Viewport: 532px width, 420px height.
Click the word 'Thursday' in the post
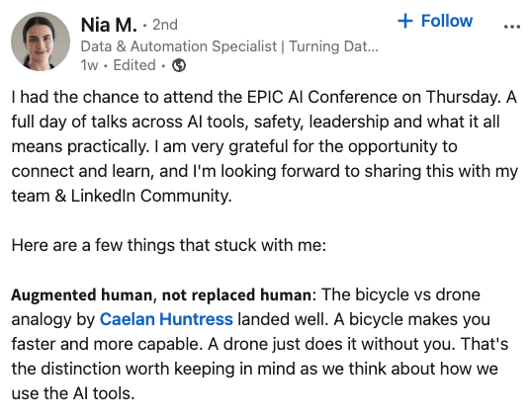point(463,97)
